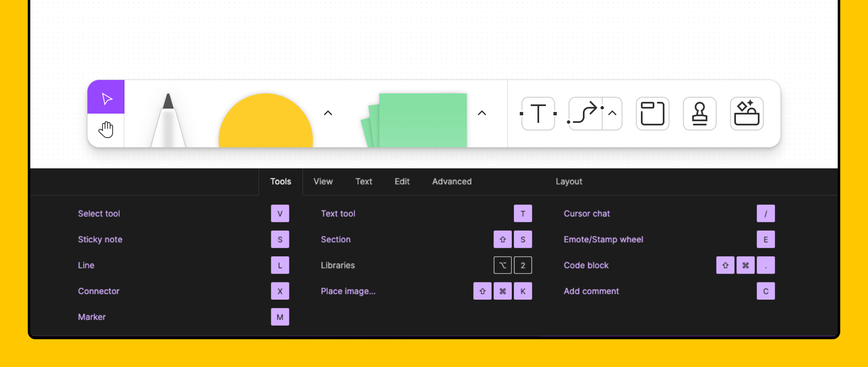Open the Stamp tool
This screenshot has height=367, width=868.
(x=699, y=114)
